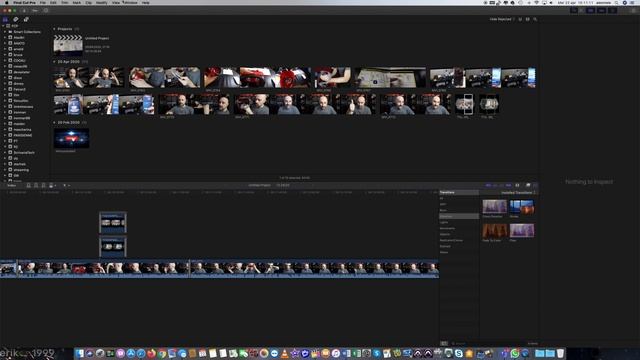
Task: Open the File menu
Action: point(43,2)
